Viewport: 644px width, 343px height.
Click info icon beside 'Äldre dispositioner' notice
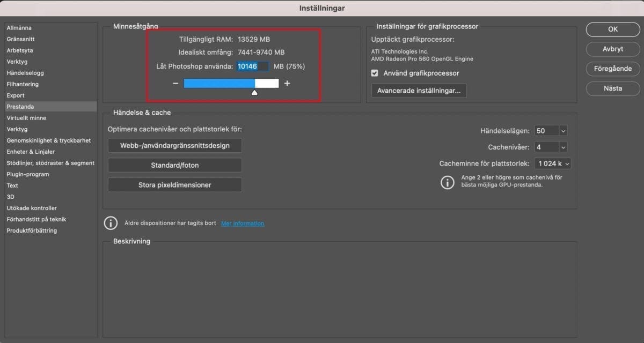click(x=111, y=223)
